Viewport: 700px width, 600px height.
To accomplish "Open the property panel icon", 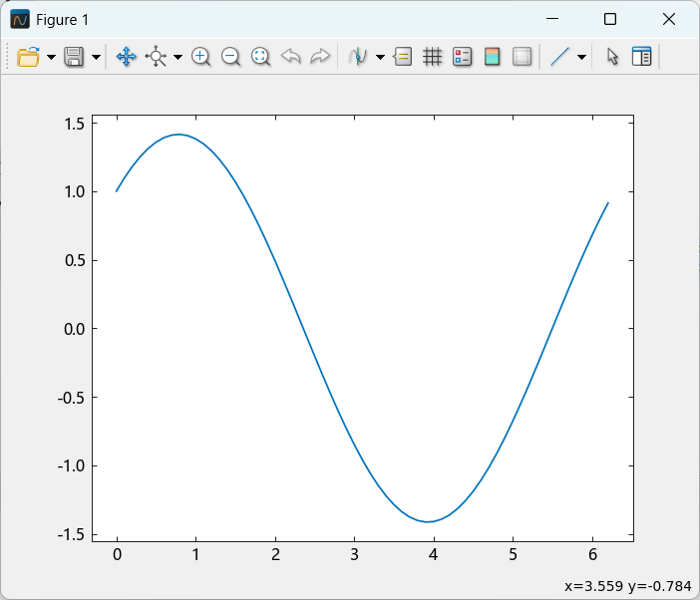I will coord(641,57).
